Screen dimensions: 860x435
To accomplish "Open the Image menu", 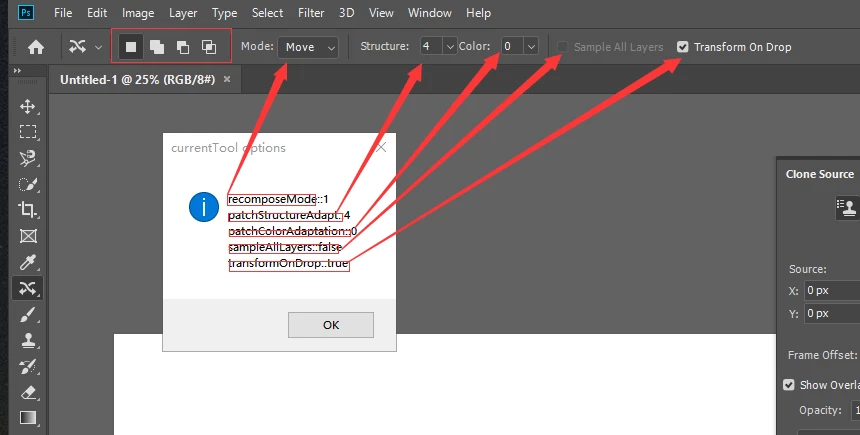I will pyautogui.click(x=138, y=13).
